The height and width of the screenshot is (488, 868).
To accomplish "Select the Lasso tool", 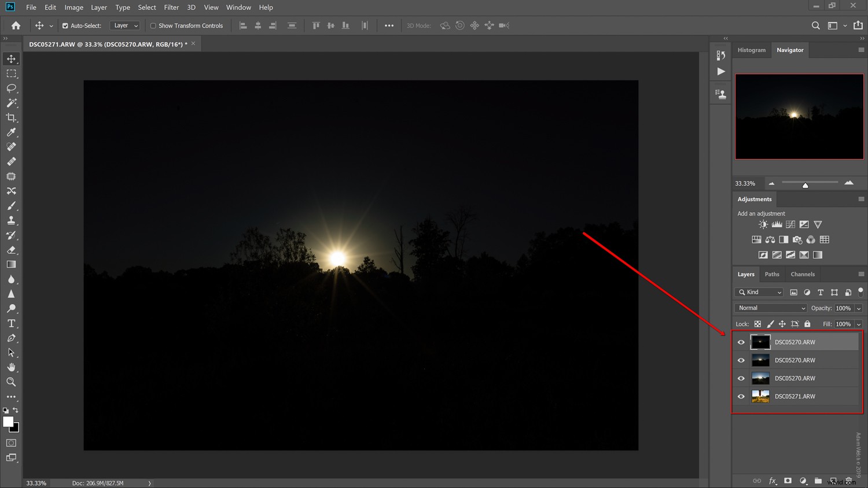I will point(11,88).
